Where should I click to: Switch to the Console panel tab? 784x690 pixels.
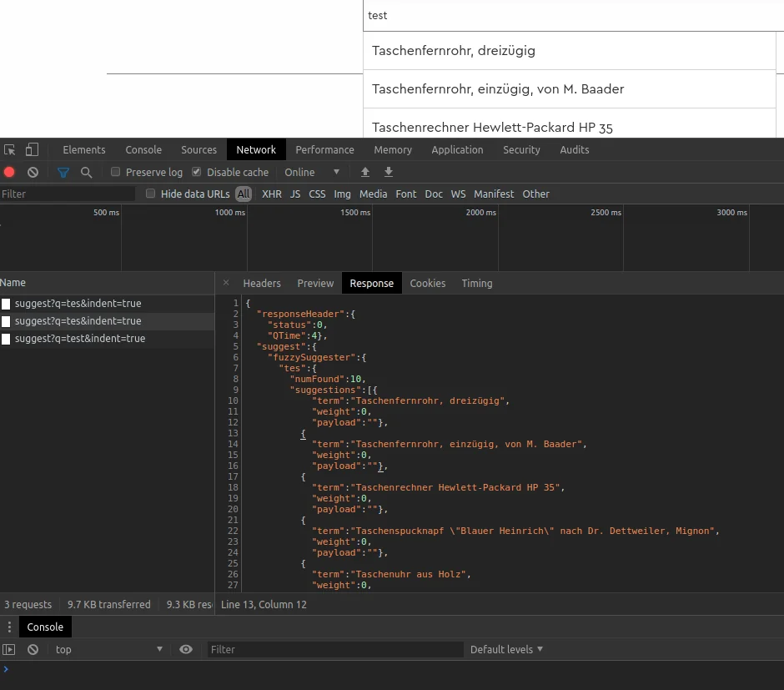(x=143, y=149)
